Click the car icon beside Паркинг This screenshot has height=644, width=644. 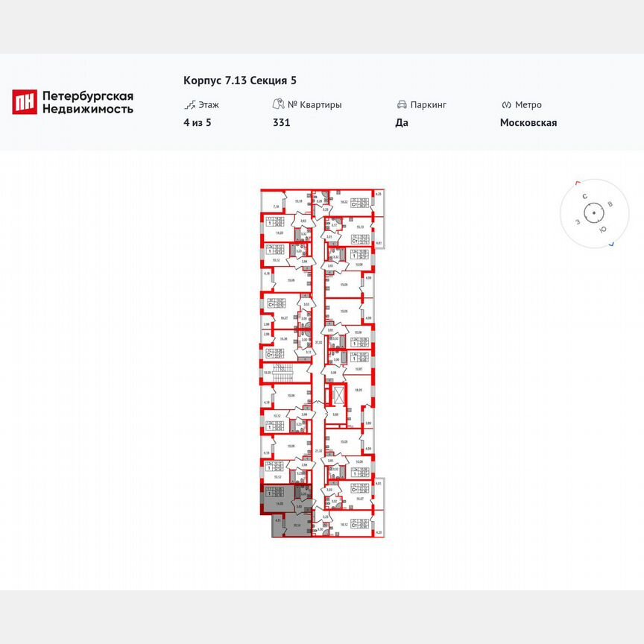pos(402,105)
